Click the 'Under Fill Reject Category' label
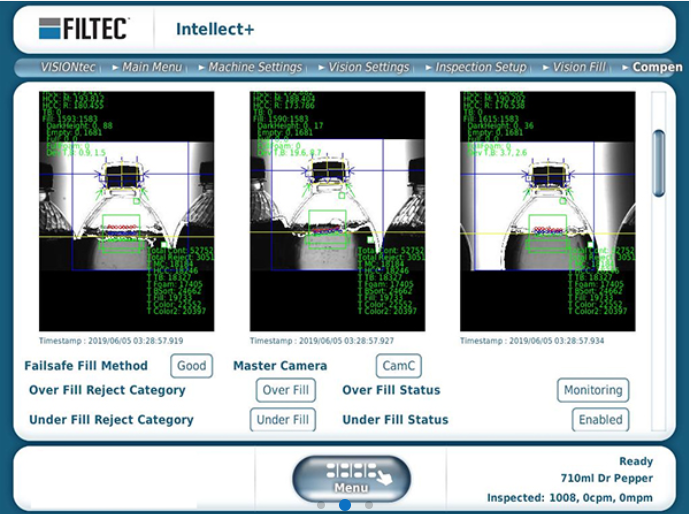This screenshot has width=691, height=514. point(111,420)
